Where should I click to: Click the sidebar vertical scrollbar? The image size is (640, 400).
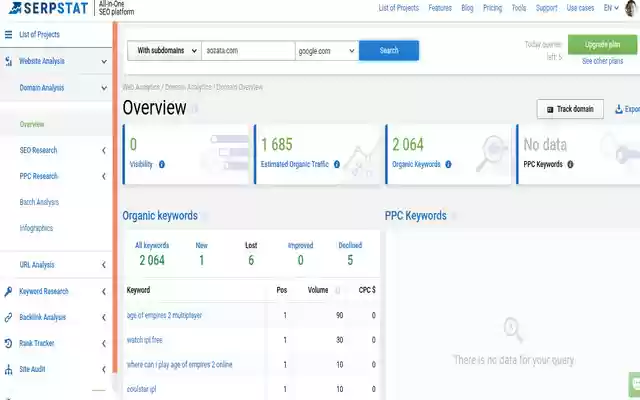[115, 197]
